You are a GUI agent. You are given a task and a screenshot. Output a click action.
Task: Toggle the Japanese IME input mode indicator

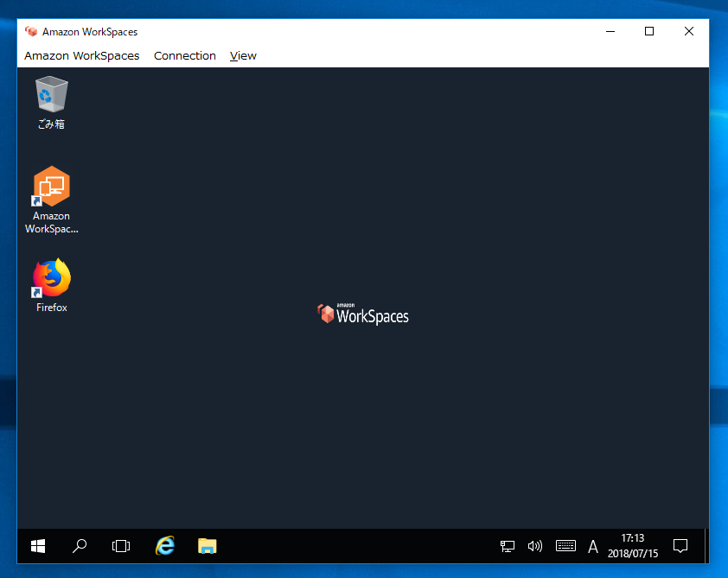click(593, 546)
